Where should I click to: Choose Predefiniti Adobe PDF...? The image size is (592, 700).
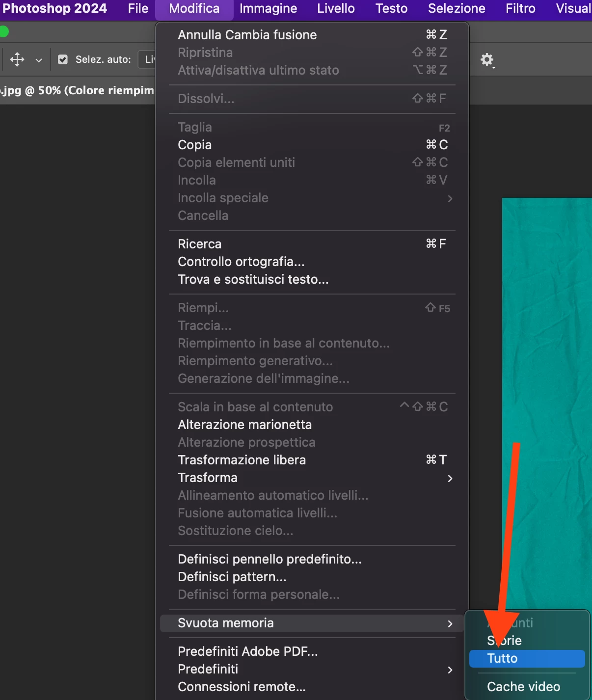(x=312, y=651)
